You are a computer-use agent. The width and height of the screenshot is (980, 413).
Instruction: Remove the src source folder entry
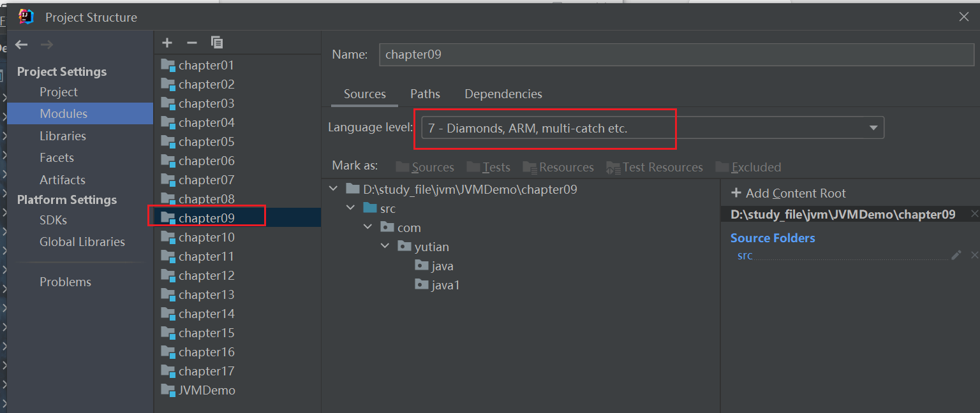[x=974, y=255]
